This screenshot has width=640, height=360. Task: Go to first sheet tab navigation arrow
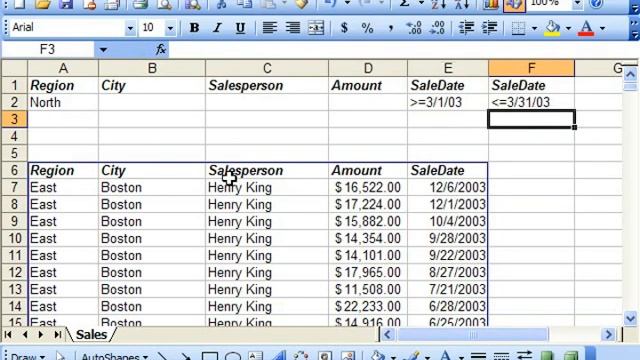(x=8, y=335)
